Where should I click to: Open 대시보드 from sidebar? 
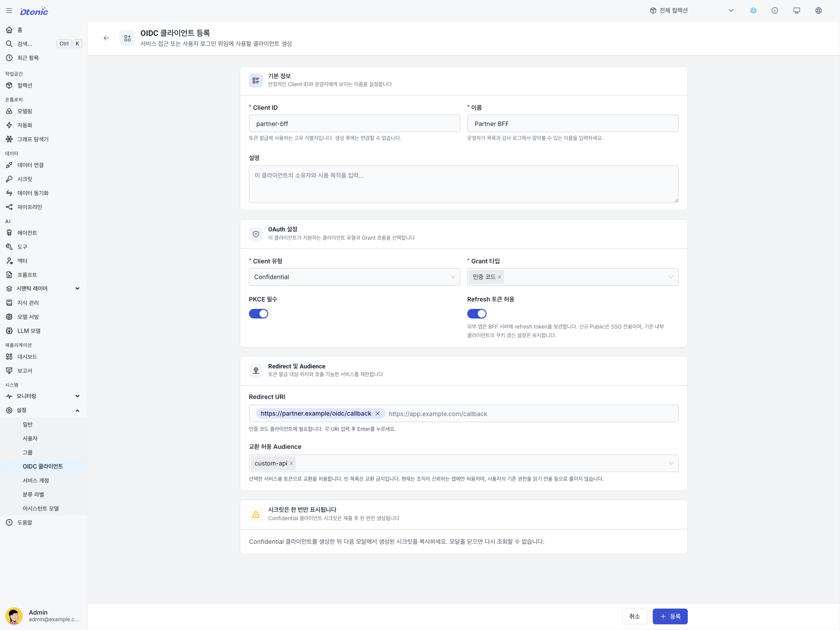click(x=44, y=357)
